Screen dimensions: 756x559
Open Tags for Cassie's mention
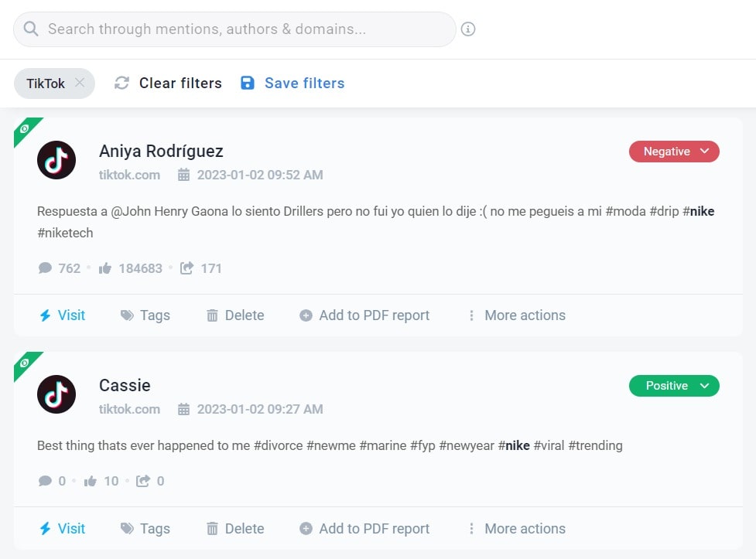tap(145, 529)
